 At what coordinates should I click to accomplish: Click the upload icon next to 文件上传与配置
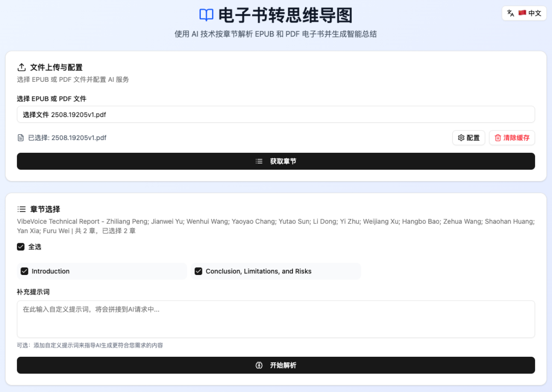21,67
